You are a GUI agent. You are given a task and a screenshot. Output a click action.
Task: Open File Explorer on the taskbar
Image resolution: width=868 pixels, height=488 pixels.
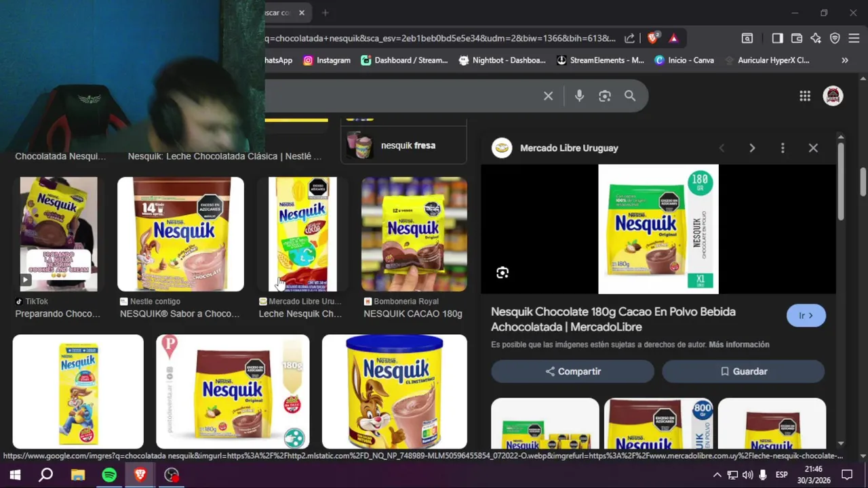pyautogui.click(x=78, y=475)
